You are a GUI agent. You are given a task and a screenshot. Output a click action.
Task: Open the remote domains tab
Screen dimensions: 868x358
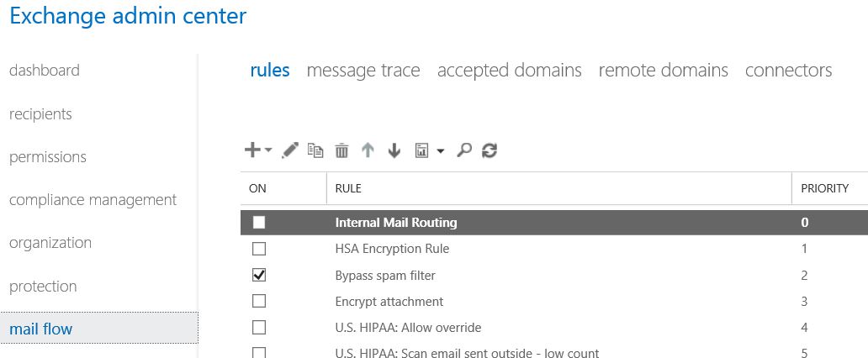pyautogui.click(x=663, y=71)
